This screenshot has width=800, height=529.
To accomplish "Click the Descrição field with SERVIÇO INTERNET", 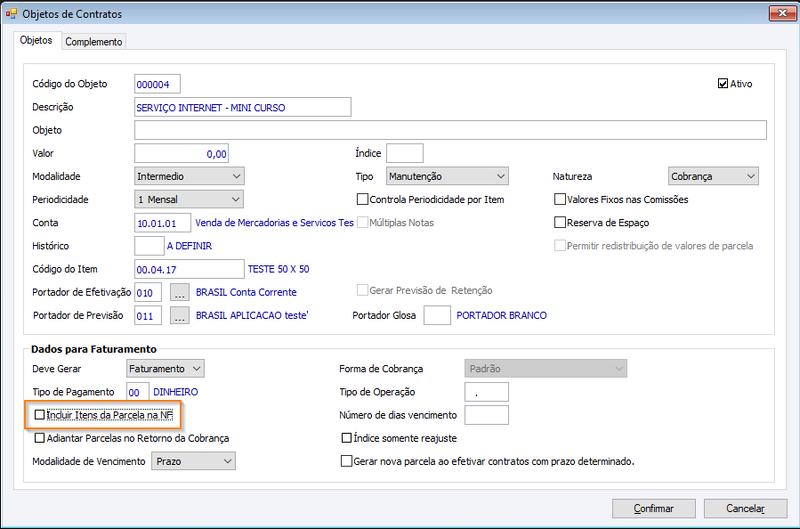I will (243, 107).
